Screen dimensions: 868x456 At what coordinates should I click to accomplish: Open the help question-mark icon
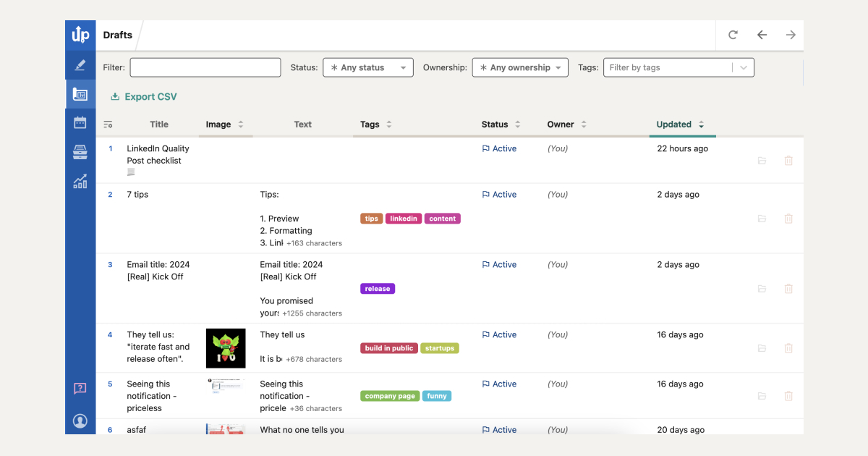[80, 388]
